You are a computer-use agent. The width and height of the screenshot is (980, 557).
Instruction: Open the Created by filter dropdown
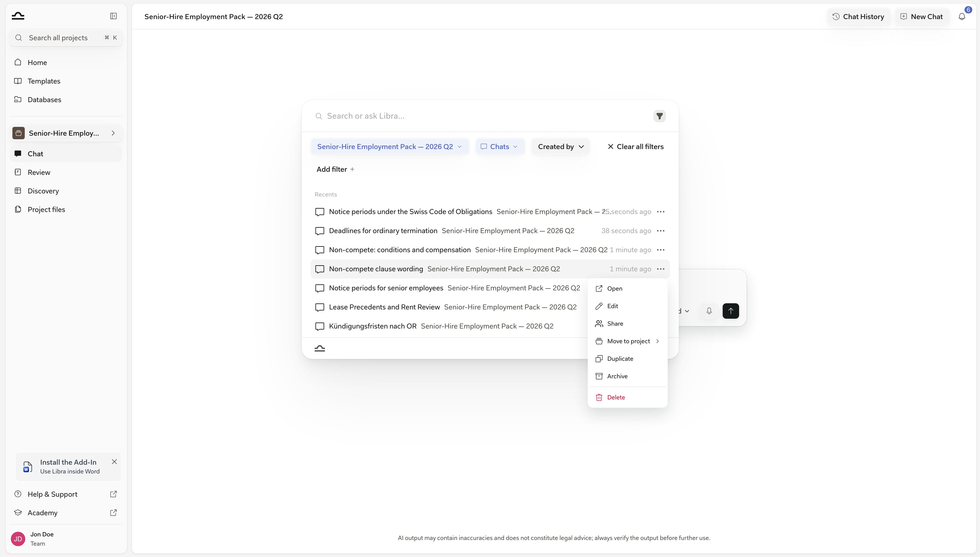(x=560, y=146)
